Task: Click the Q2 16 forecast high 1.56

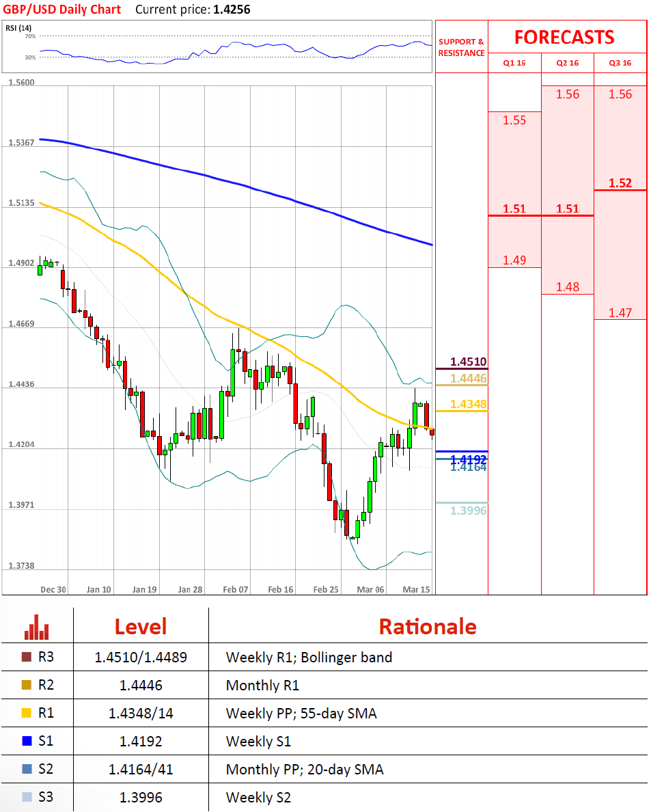Action: click(x=568, y=94)
